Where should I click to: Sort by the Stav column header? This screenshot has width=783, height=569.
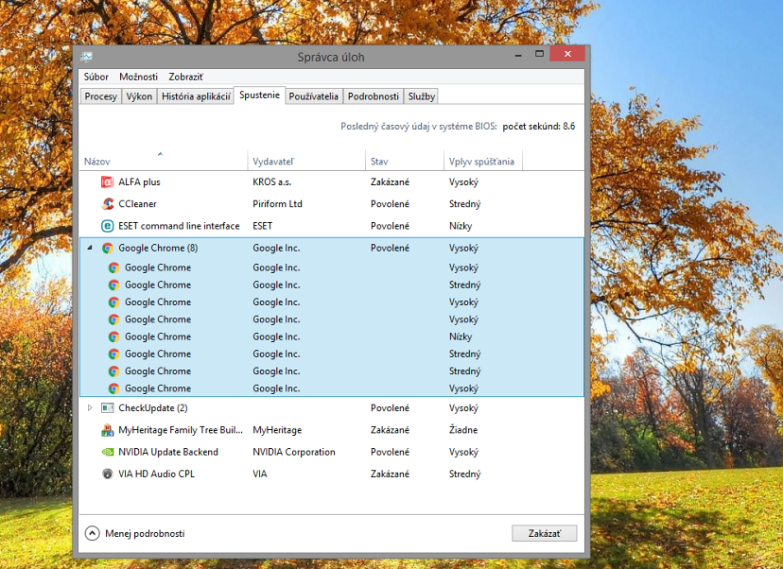[x=404, y=161]
